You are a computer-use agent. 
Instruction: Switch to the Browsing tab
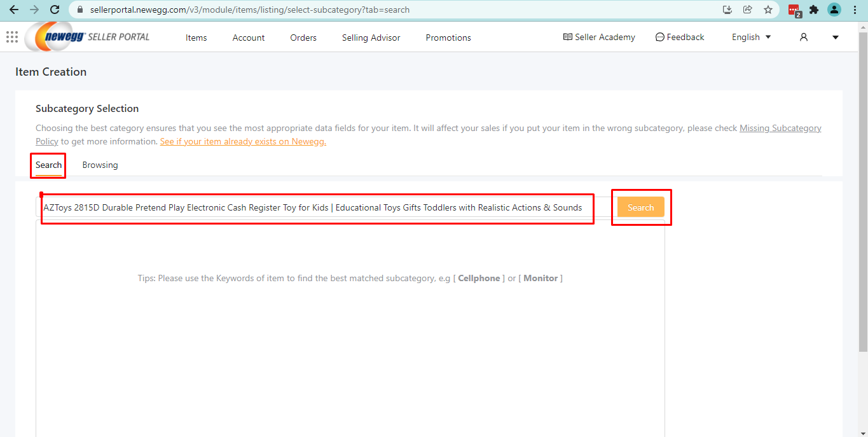[100, 165]
